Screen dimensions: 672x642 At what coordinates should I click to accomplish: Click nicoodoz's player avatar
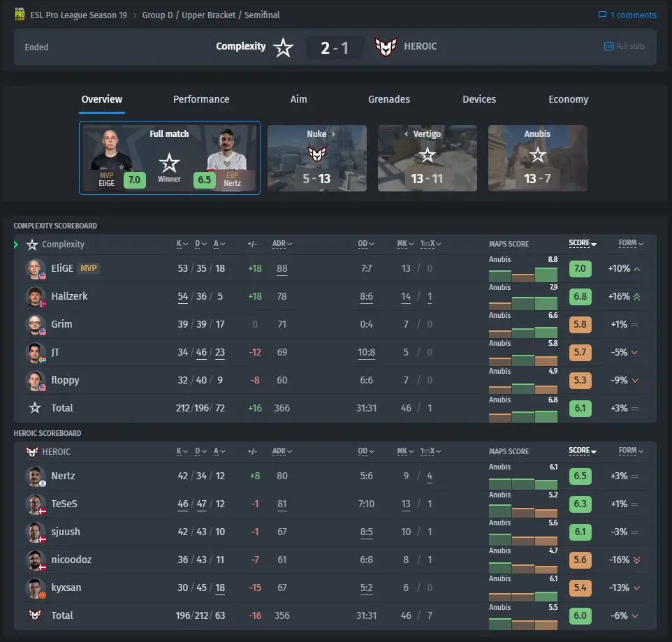(x=35, y=560)
